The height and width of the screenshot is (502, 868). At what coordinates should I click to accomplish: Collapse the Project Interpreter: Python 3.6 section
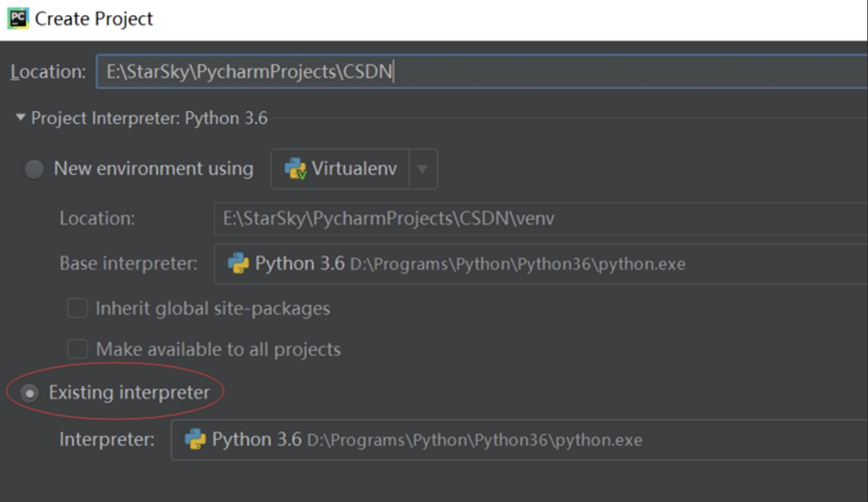(20, 118)
